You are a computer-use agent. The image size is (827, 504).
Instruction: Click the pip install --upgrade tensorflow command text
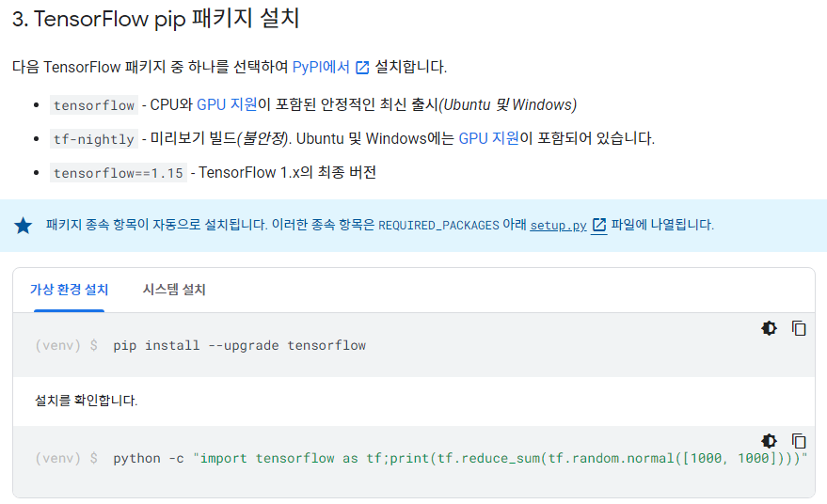coord(240,345)
